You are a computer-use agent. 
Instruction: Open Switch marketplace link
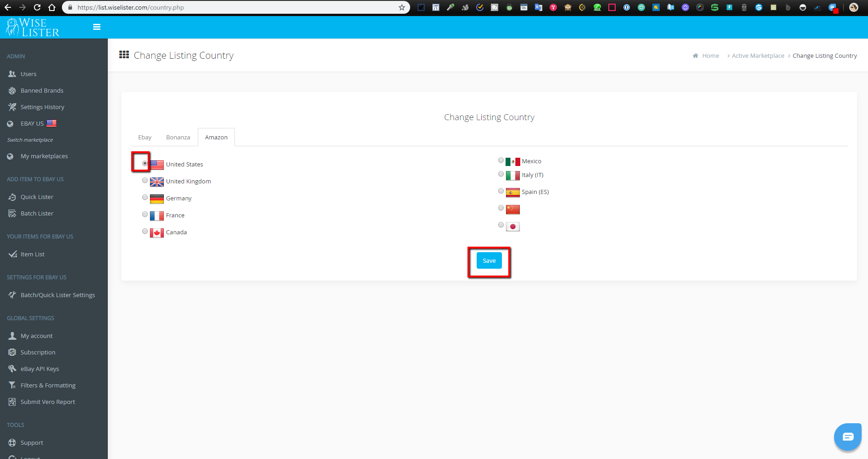pyautogui.click(x=30, y=140)
